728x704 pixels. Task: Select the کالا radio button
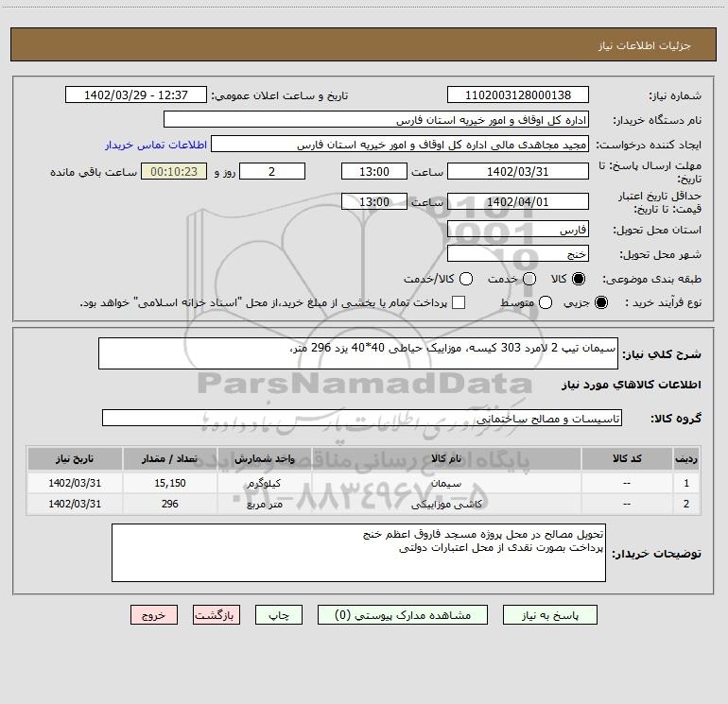click(579, 279)
